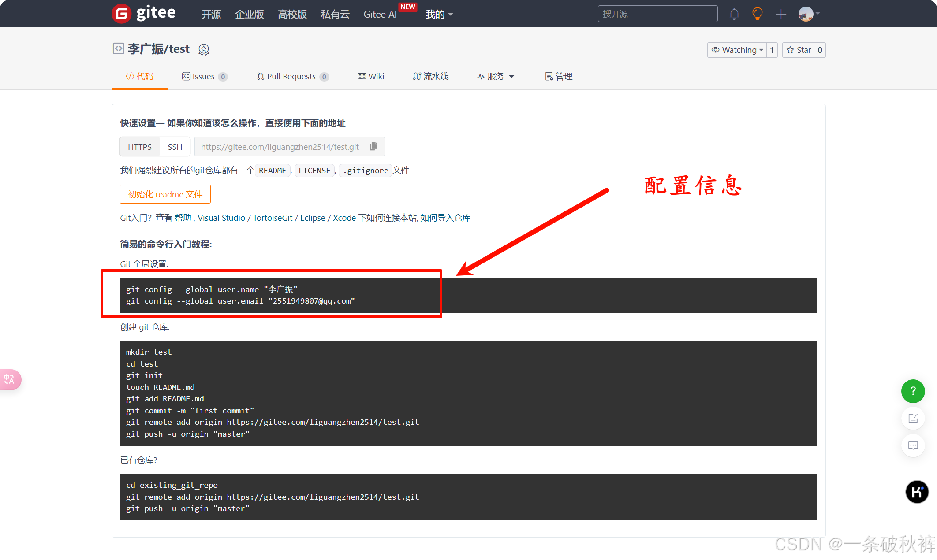Select the SSH protocol option
This screenshot has height=560, width=937.
[175, 147]
